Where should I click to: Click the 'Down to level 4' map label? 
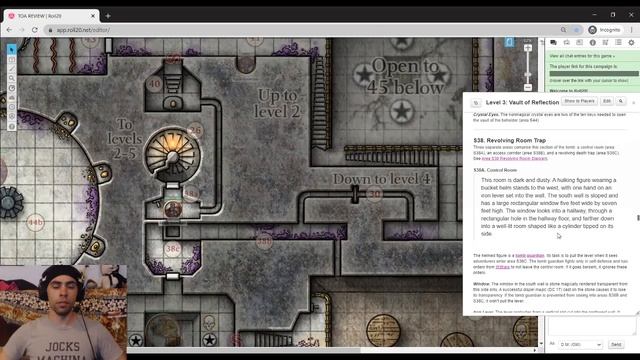tap(382, 179)
